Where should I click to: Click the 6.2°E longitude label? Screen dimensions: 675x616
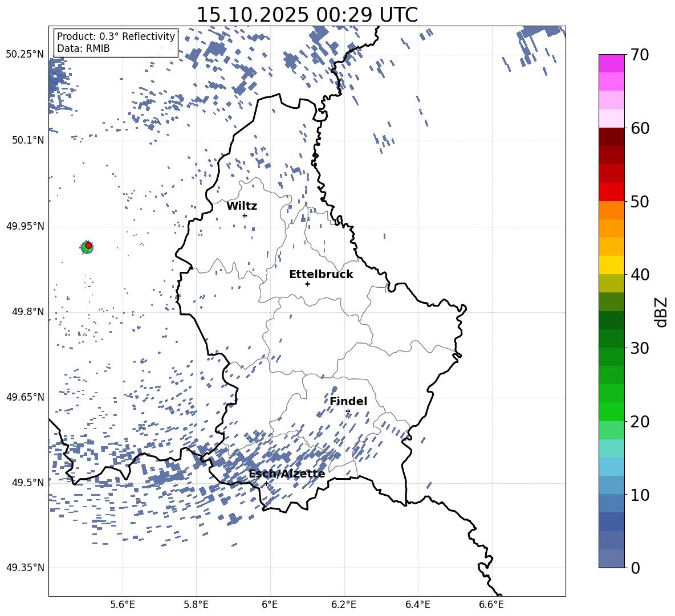point(344,605)
